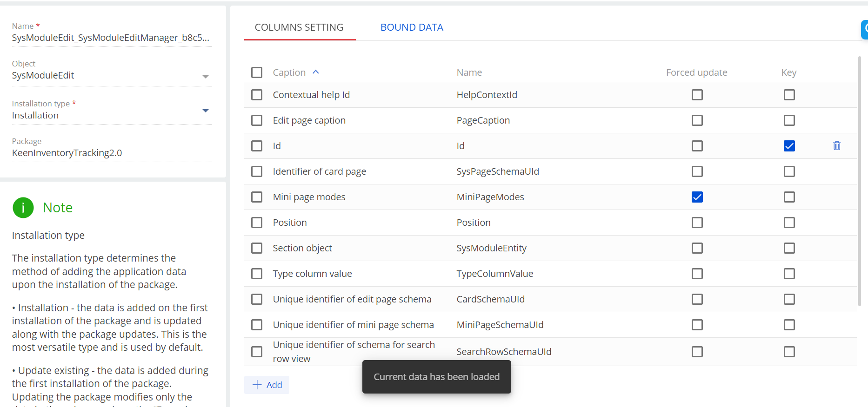Click the blue button at top right edge
The height and width of the screenshot is (407, 868).
click(865, 29)
